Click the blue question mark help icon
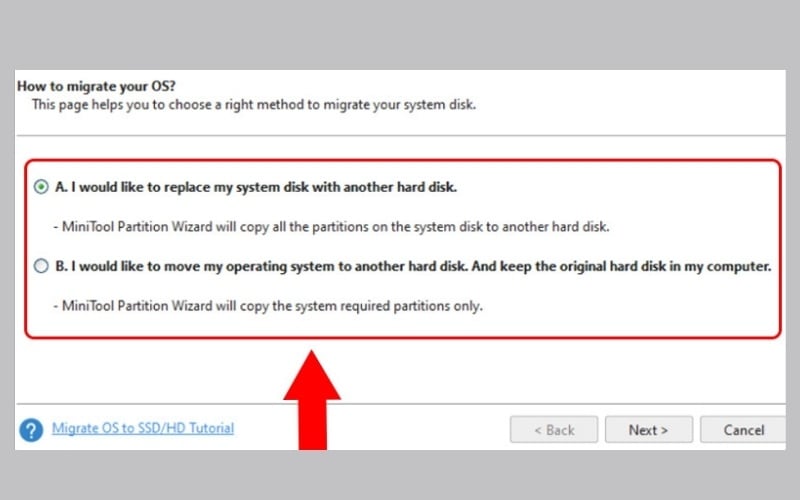Viewport: 800px width, 500px height. click(x=31, y=430)
